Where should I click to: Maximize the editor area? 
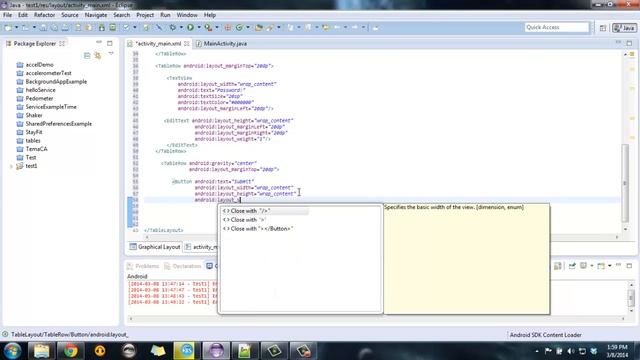pyautogui.click(x=629, y=43)
